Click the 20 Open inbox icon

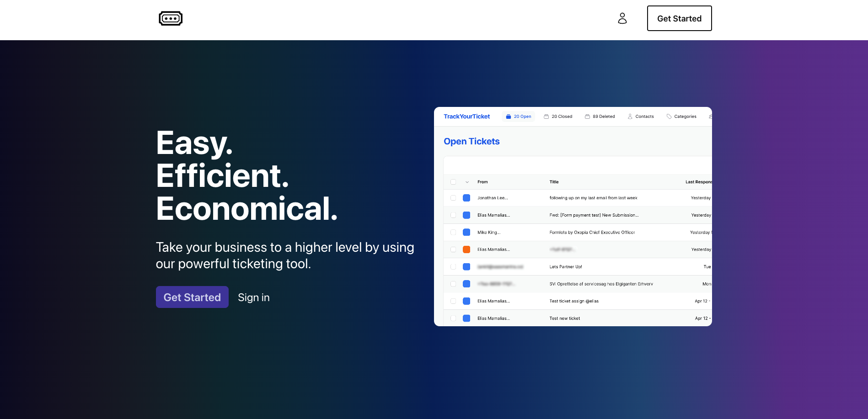tap(508, 117)
